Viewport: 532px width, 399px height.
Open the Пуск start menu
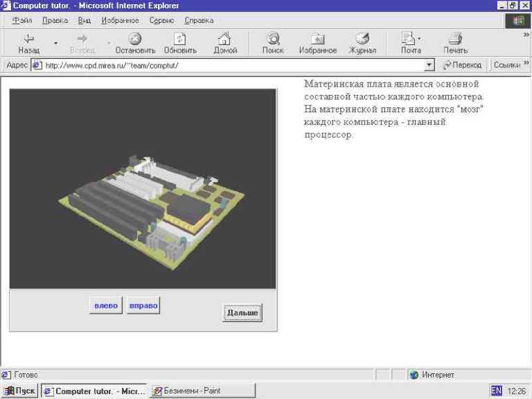[19, 391]
